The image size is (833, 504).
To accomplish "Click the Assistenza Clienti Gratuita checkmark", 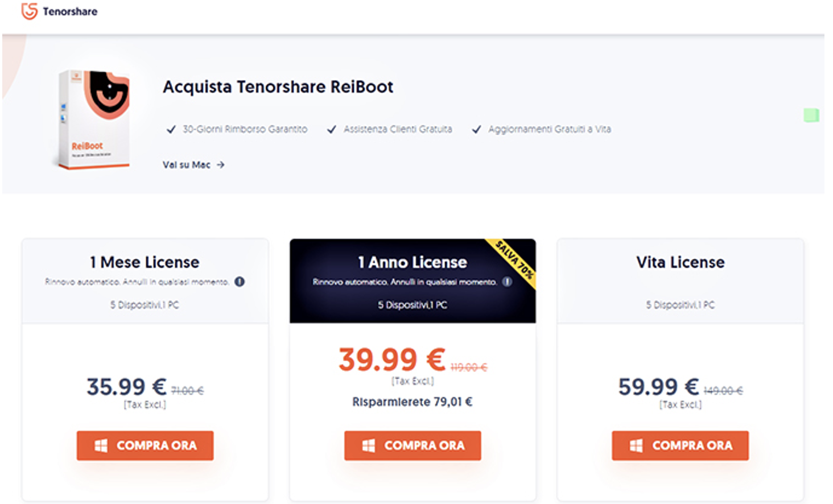I will [332, 130].
